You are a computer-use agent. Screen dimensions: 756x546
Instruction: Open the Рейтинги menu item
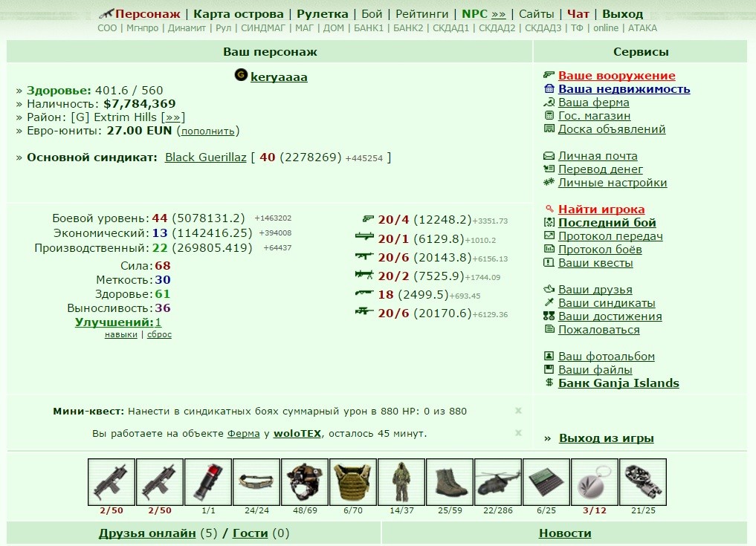tap(422, 14)
